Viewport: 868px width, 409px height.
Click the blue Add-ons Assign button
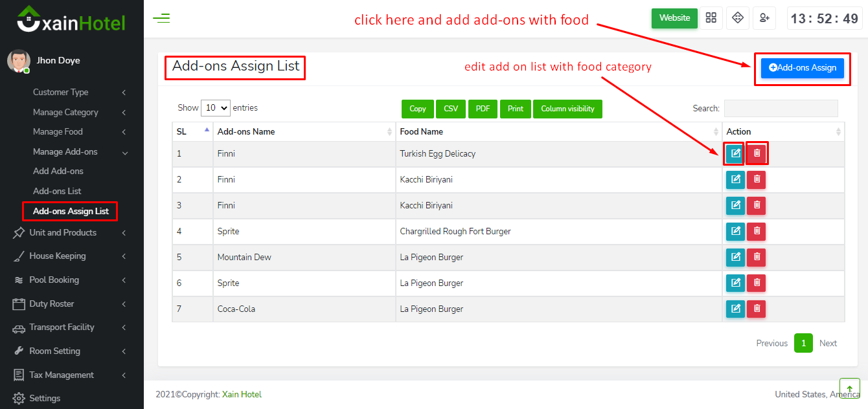click(802, 68)
